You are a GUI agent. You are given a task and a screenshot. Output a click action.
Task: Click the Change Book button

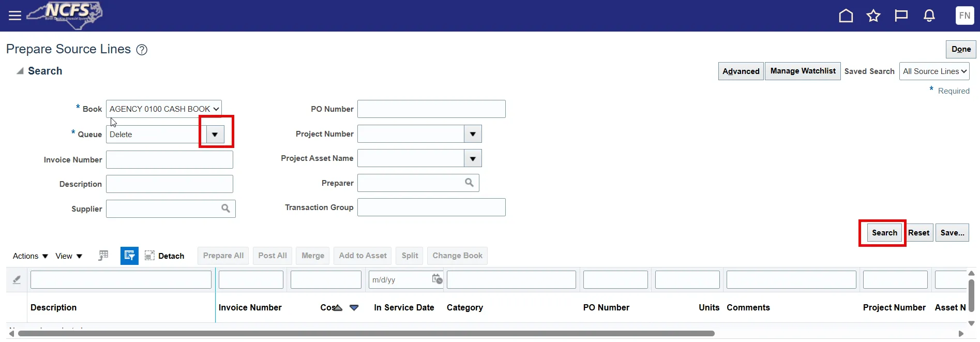click(x=457, y=256)
